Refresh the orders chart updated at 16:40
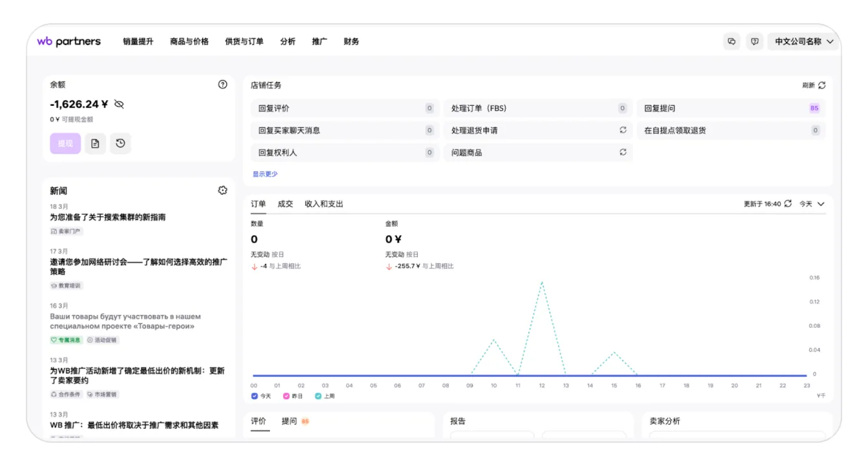This screenshot has height=466, width=868. (787, 204)
